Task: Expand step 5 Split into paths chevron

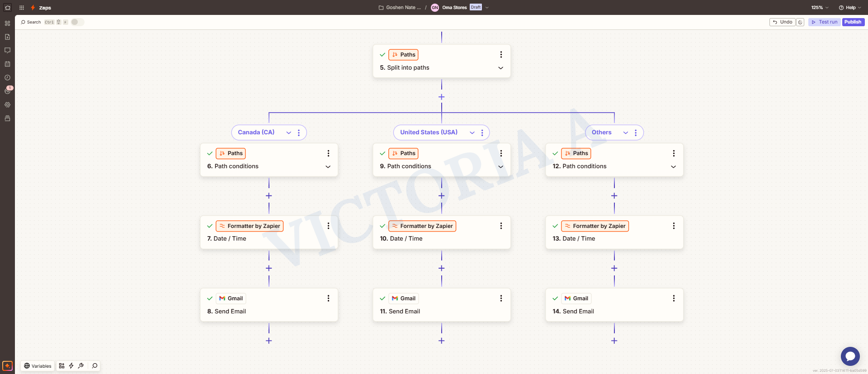Action: point(501,68)
